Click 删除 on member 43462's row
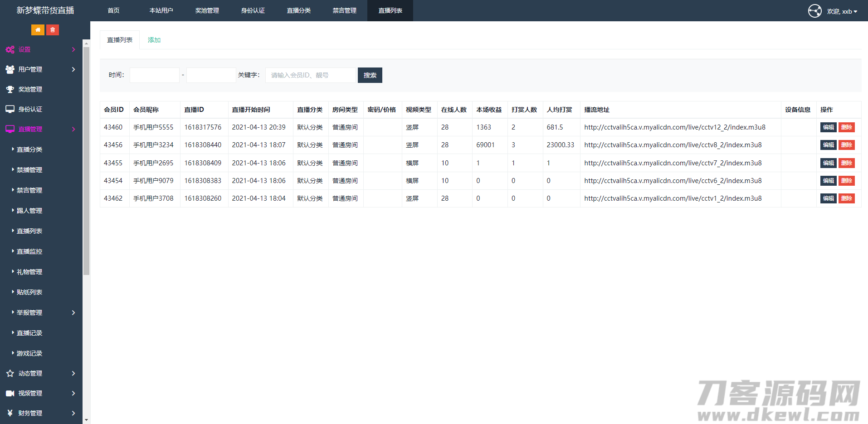 pos(846,198)
